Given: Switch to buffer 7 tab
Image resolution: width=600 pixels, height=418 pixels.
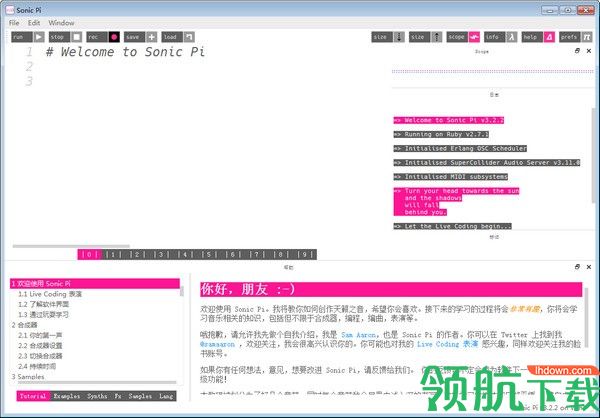Looking at the screenshot, I should [257, 254].
